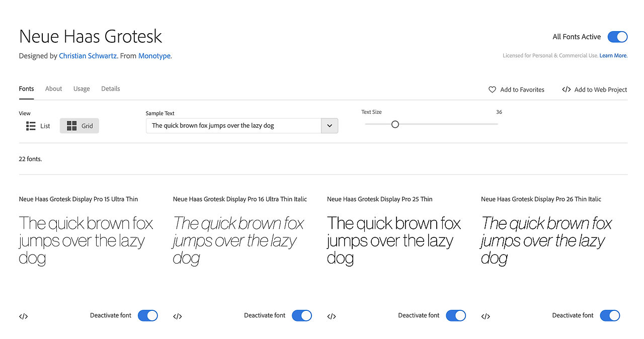Open the Learn More licensing link

pos(613,55)
